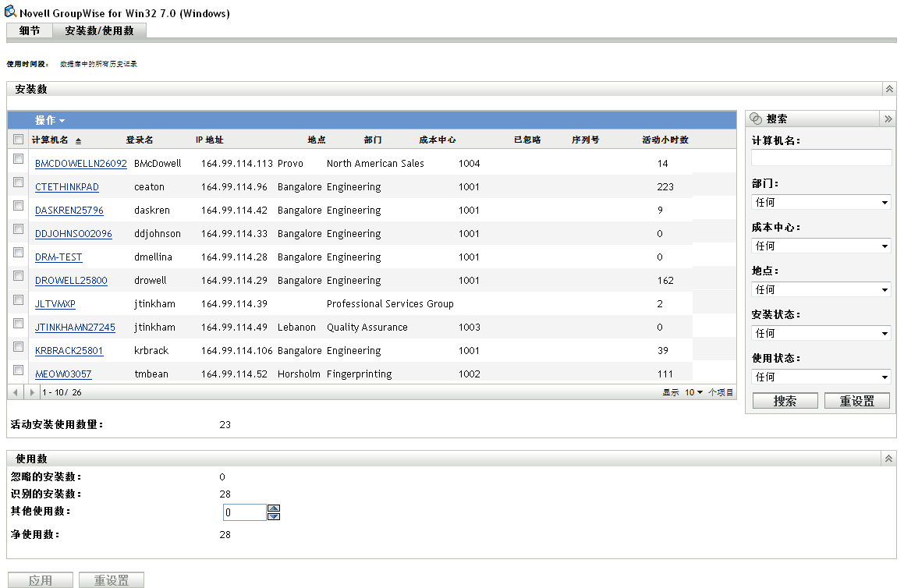Screen dimensions: 904x588
Task: Increase 其他使用数 with up spinner
Action: click(x=274, y=508)
